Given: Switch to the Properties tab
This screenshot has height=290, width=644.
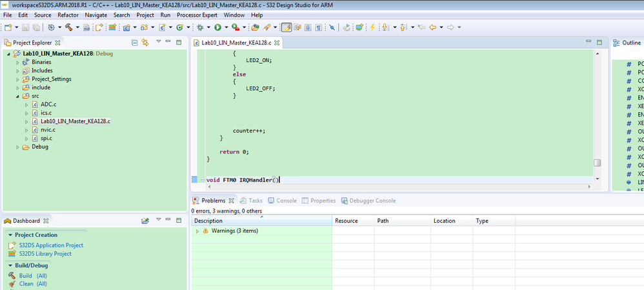Looking at the screenshot, I should pos(319,201).
